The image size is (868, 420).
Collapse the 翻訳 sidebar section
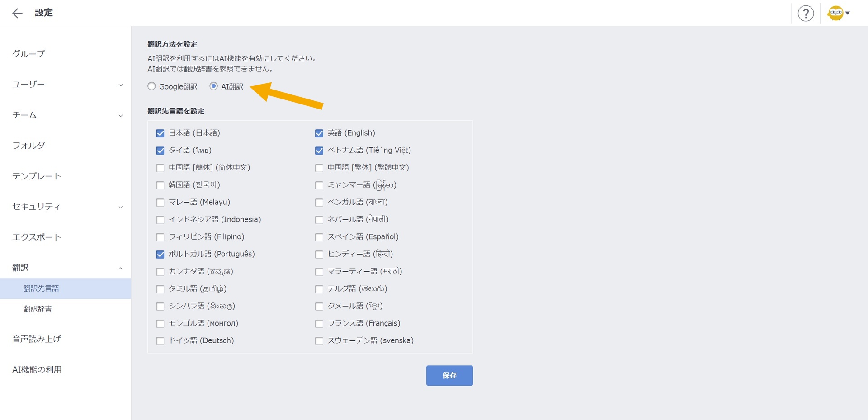(x=120, y=268)
